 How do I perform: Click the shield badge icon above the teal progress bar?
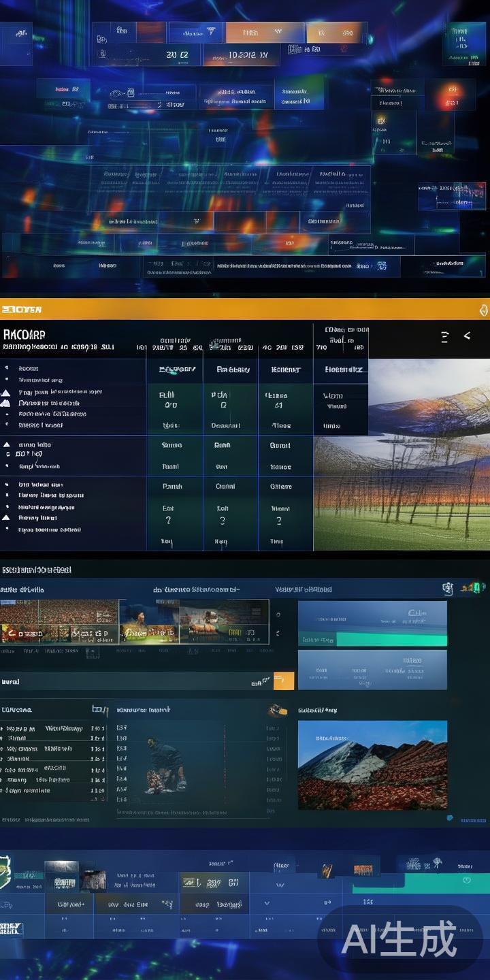[447, 589]
